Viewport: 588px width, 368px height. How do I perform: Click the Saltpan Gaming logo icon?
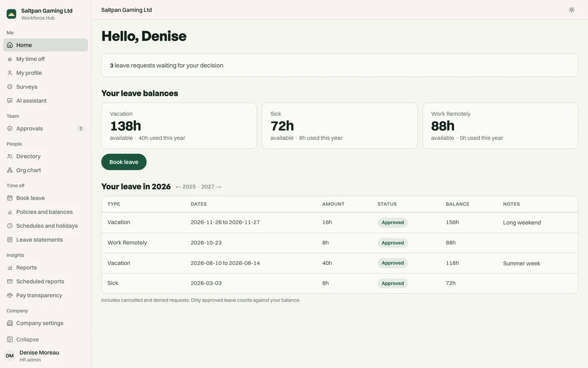click(11, 14)
